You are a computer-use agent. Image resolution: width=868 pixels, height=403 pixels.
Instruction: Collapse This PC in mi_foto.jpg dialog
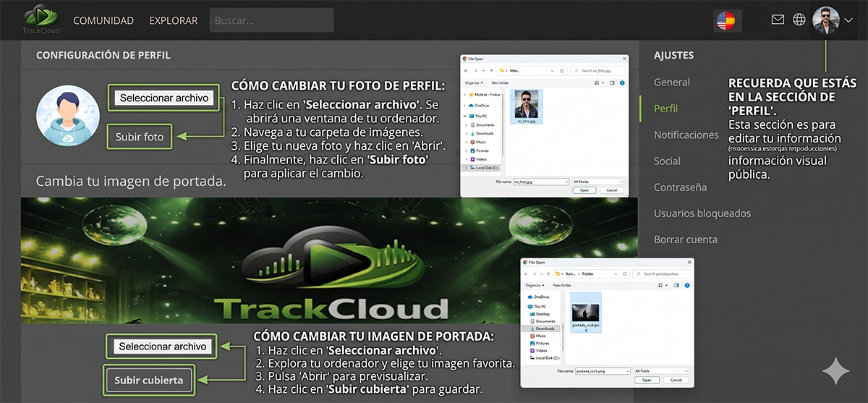pos(464,116)
